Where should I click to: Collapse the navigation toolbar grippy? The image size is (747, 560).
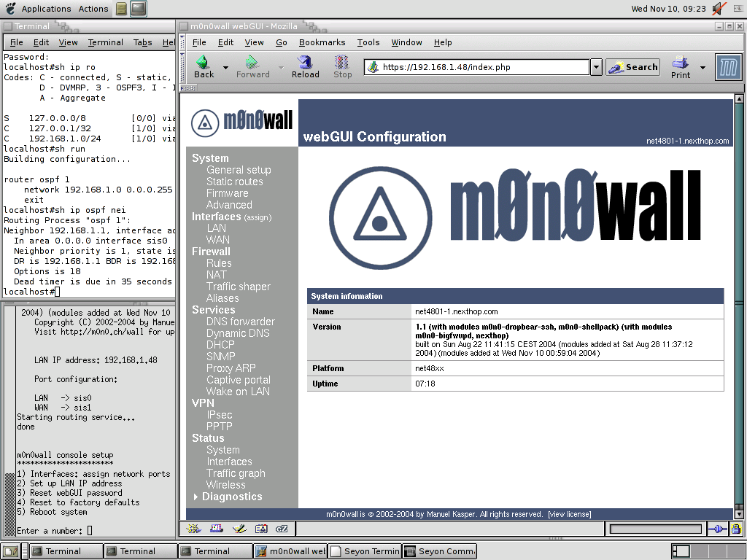[182, 67]
